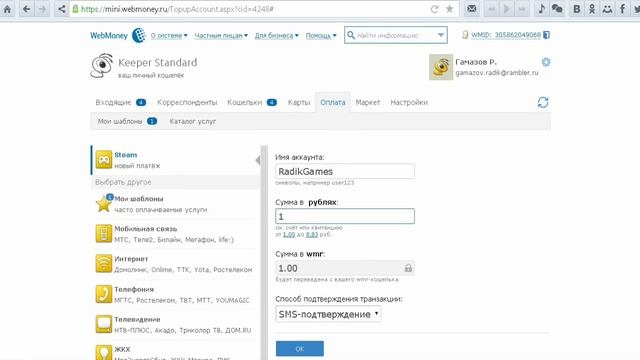
Task: Click the WebMoney globe logo
Action: pos(138,36)
